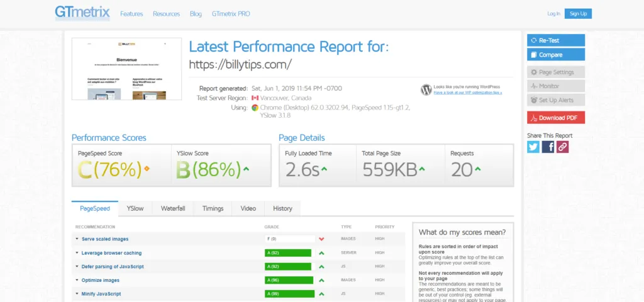This screenshot has width=644, height=302.
Task: Open the History tab
Action: click(x=282, y=209)
